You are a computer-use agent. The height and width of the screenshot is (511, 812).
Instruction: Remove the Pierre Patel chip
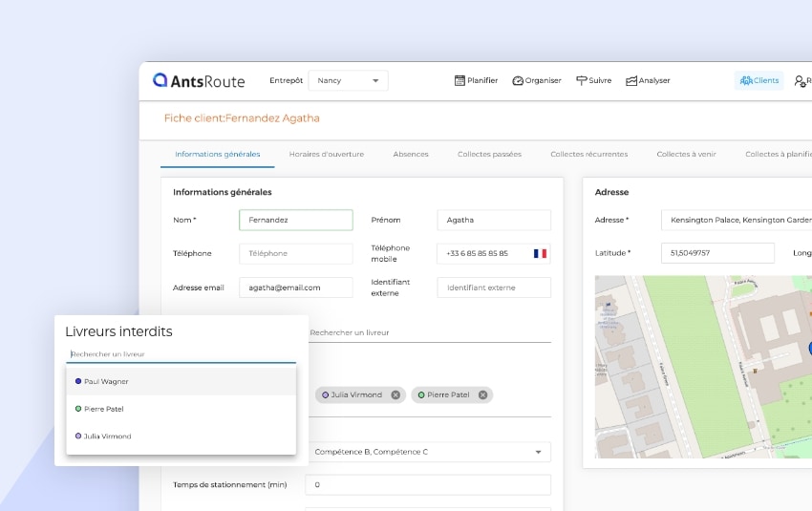pos(482,394)
